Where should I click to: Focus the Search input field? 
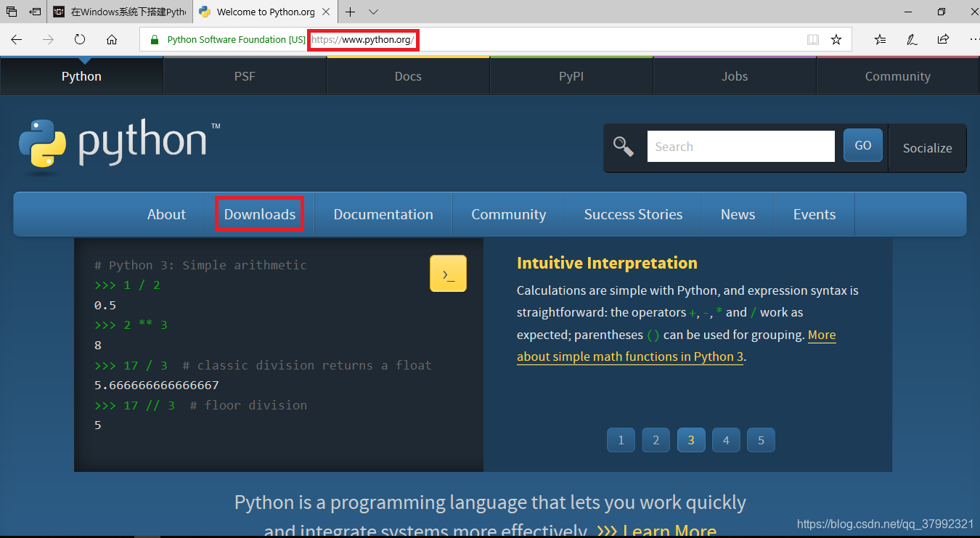pyautogui.click(x=741, y=146)
